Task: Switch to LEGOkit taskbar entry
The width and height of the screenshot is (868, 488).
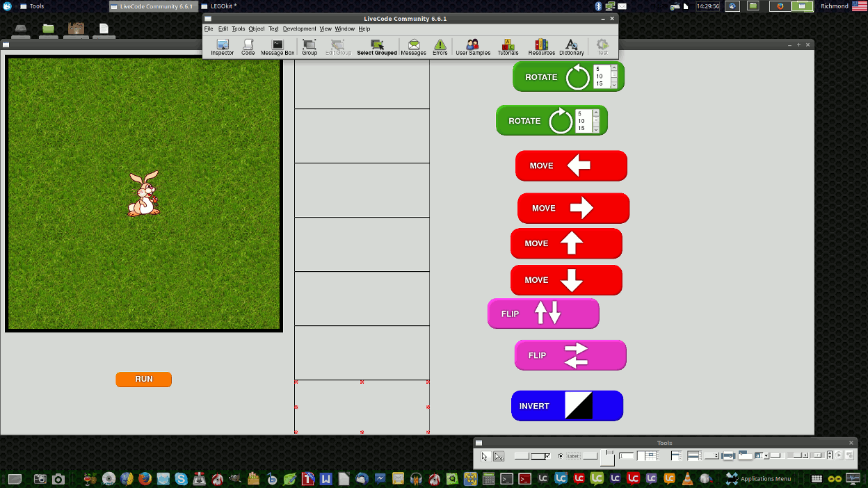Action: pos(218,6)
